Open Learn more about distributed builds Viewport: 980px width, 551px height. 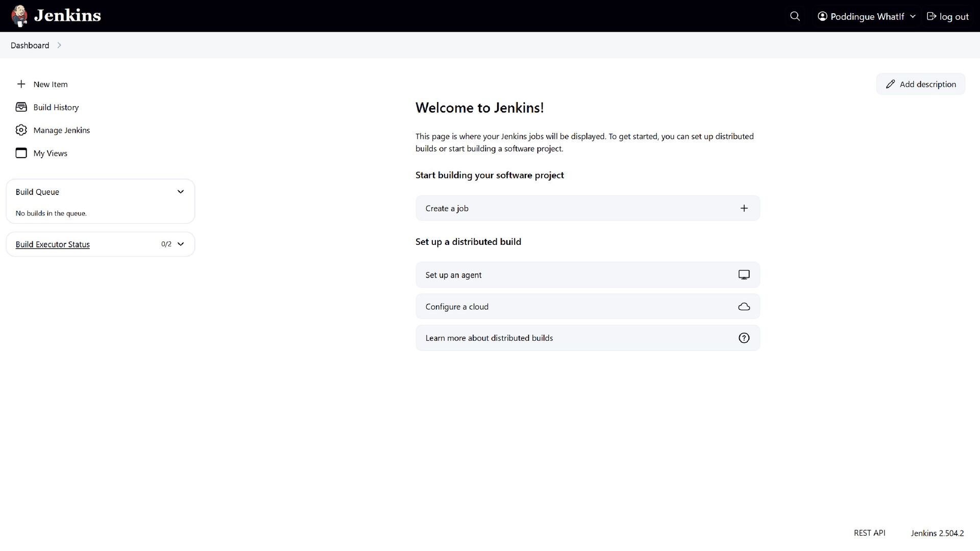tap(587, 338)
